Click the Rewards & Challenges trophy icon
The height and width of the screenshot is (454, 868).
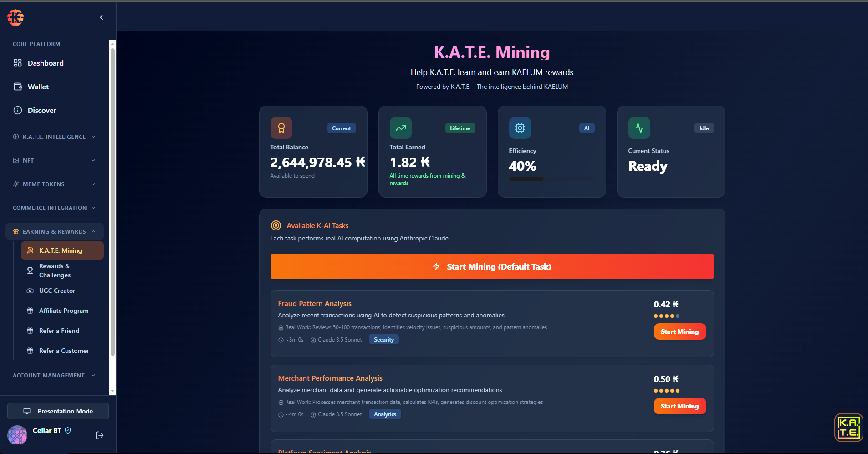(x=30, y=270)
